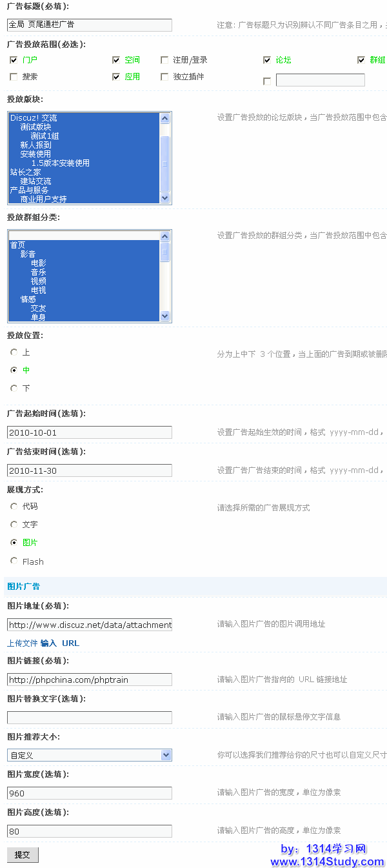The height and width of the screenshot is (868, 387).
Task: Check the 搜索 checkbox
Action: point(14,77)
